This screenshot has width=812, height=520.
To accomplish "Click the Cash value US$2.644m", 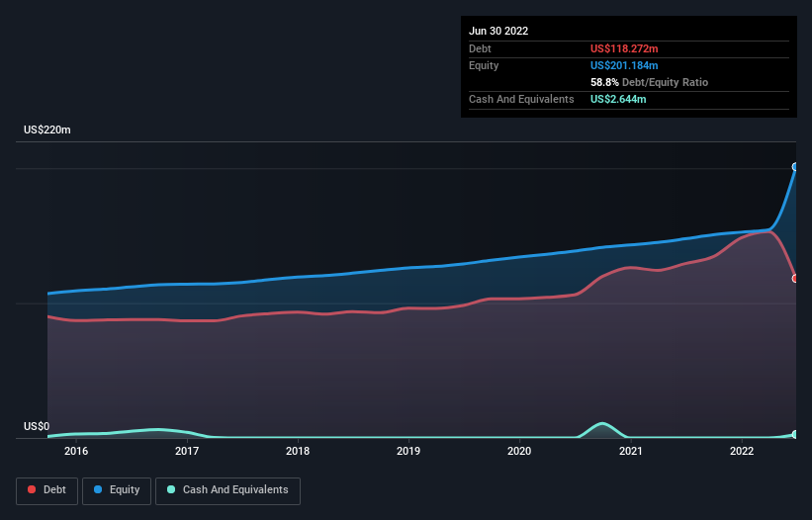I will coord(618,99).
